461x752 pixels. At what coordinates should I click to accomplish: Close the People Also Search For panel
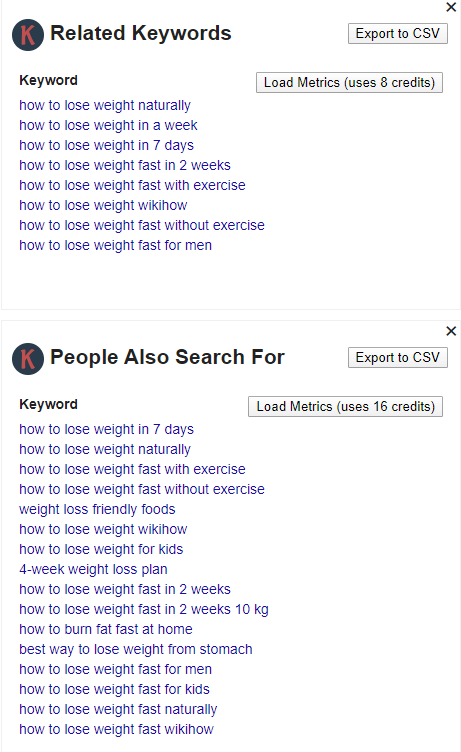coord(451,331)
